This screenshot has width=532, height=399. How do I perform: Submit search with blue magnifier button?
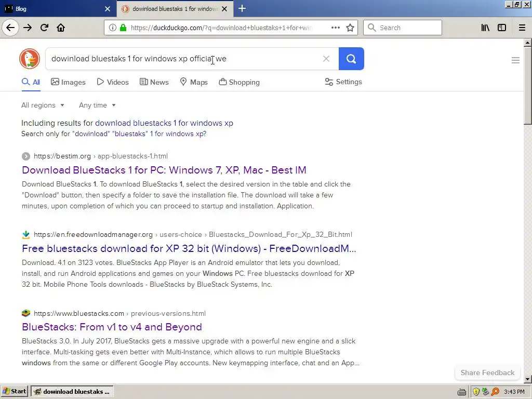point(351,59)
